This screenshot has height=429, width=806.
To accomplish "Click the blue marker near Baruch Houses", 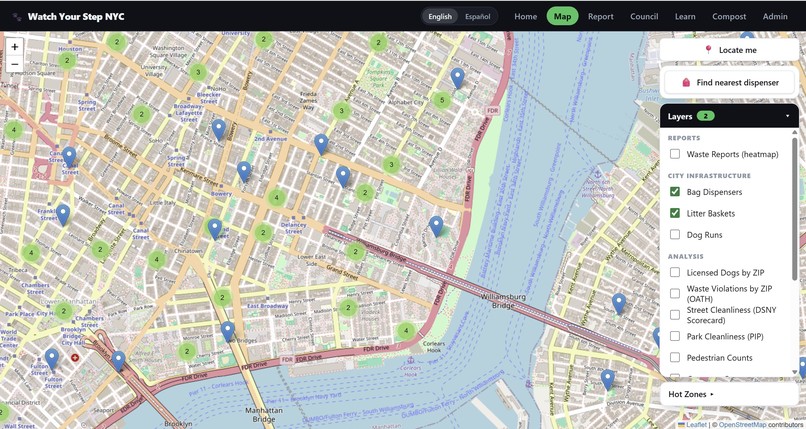I will (436, 226).
